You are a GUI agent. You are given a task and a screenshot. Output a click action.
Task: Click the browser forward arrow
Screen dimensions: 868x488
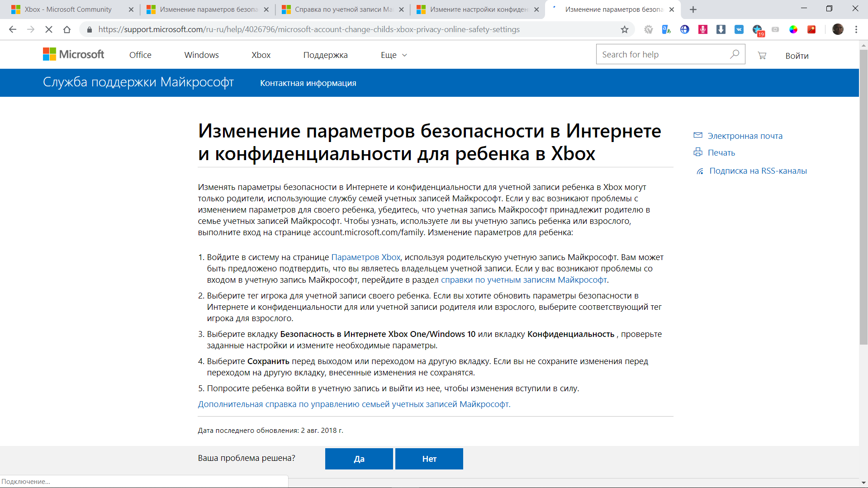tap(31, 29)
